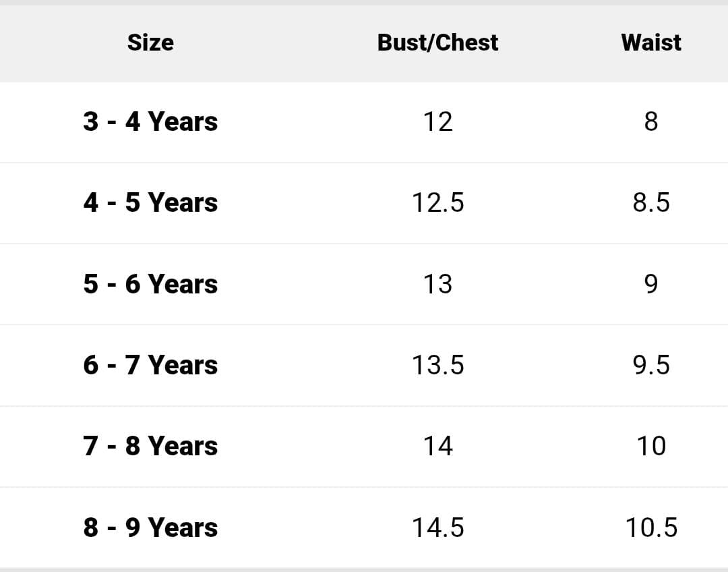Click waist value 8 for 3 - 4 Years
The width and height of the screenshot is (728, 572).
651,122
